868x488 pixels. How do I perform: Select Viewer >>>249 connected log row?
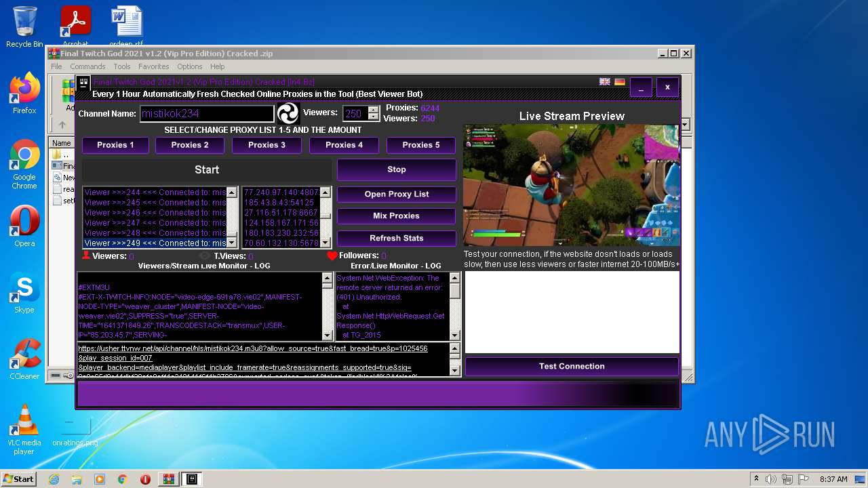pyautogui.click(x=155, y=243)
